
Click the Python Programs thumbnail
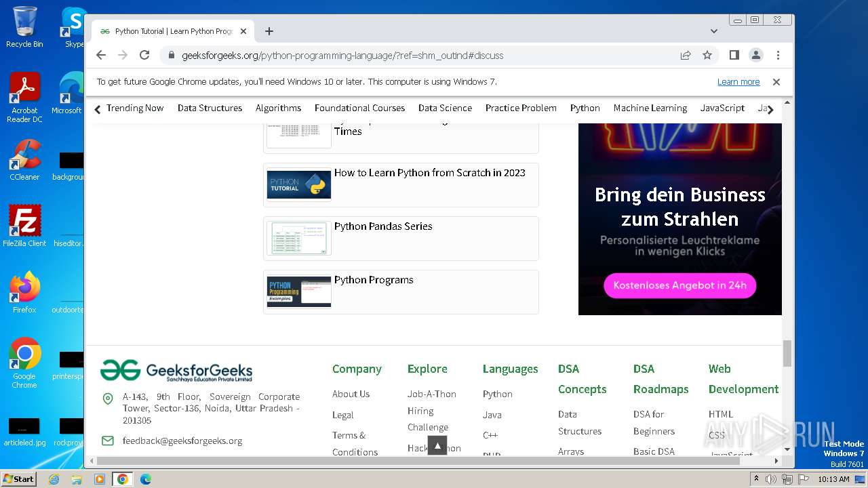pos(299,291)
